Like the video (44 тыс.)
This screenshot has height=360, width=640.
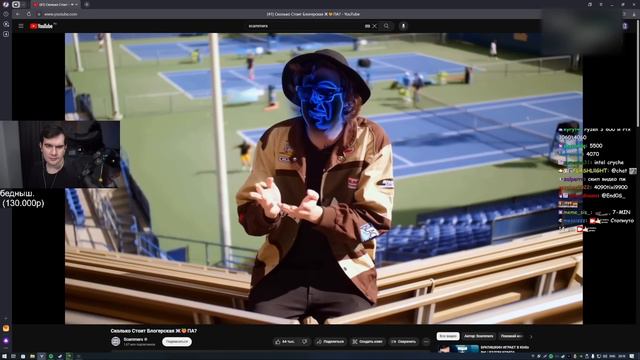point(284,342)
